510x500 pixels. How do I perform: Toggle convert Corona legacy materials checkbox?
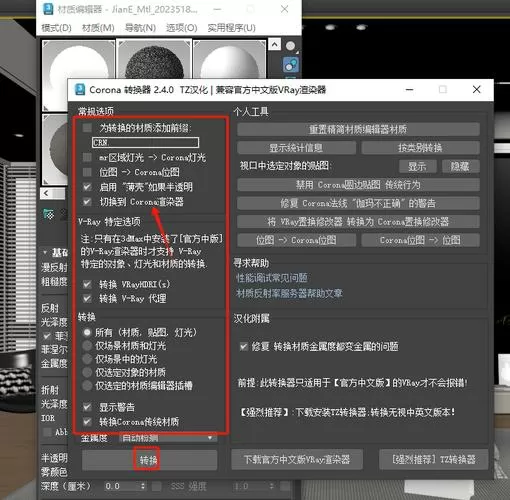point(87,422)
